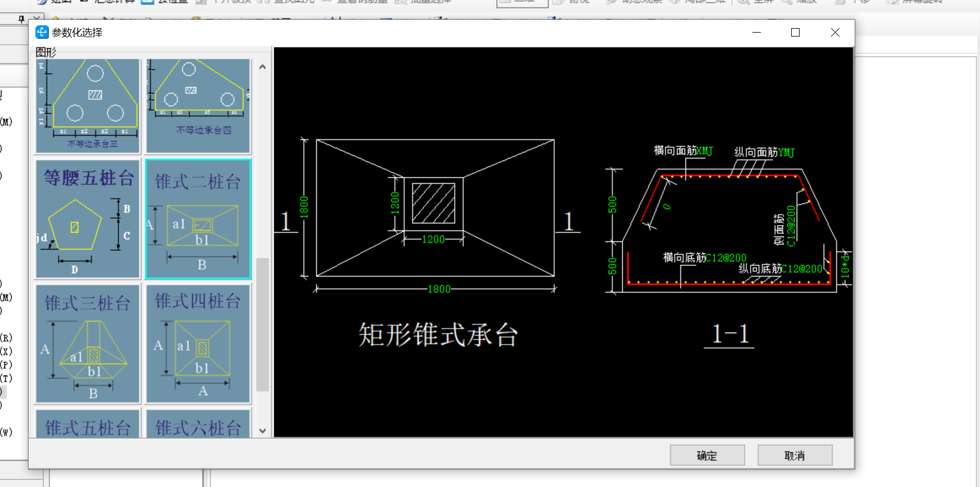980x487 pixels.
Task: Click the 侧面筋 C12@200 parameter
Action: [791, 226]
